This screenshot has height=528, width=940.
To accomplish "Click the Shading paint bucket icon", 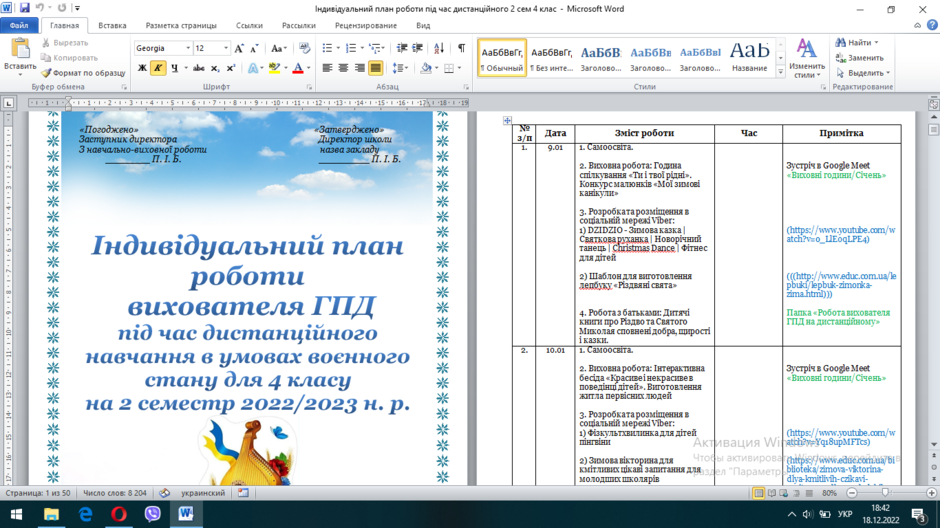I will pyautogui.click(x=426, y=68).
